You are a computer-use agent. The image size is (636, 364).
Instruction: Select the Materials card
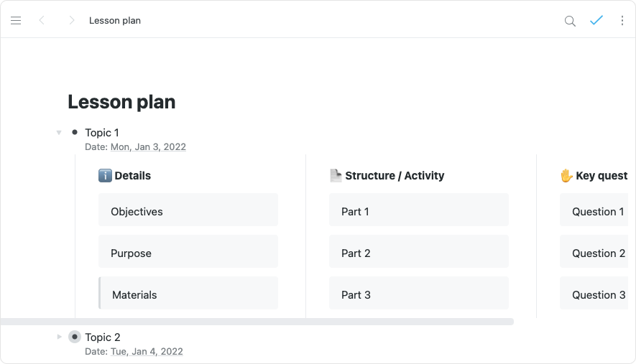(188, 294)
